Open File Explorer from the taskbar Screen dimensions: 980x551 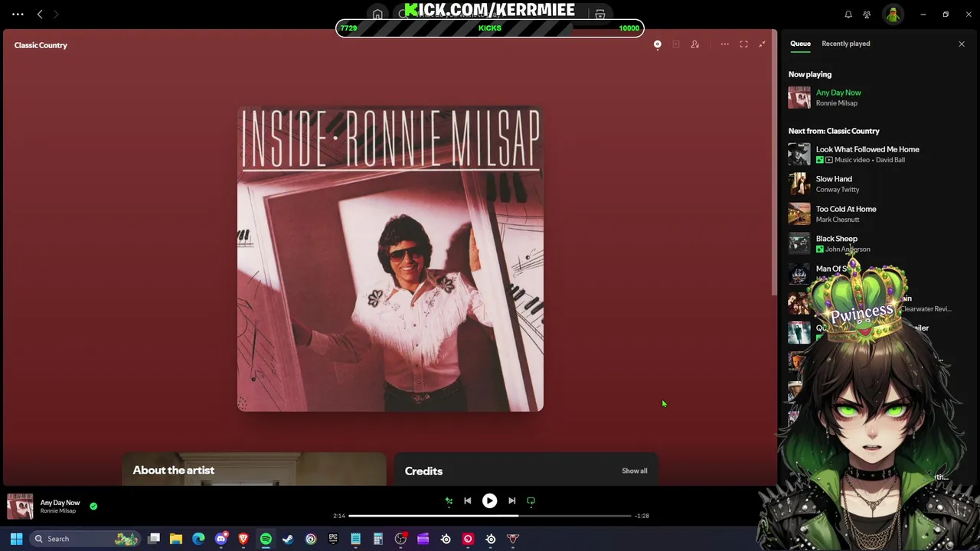click(x=176, y=539)
